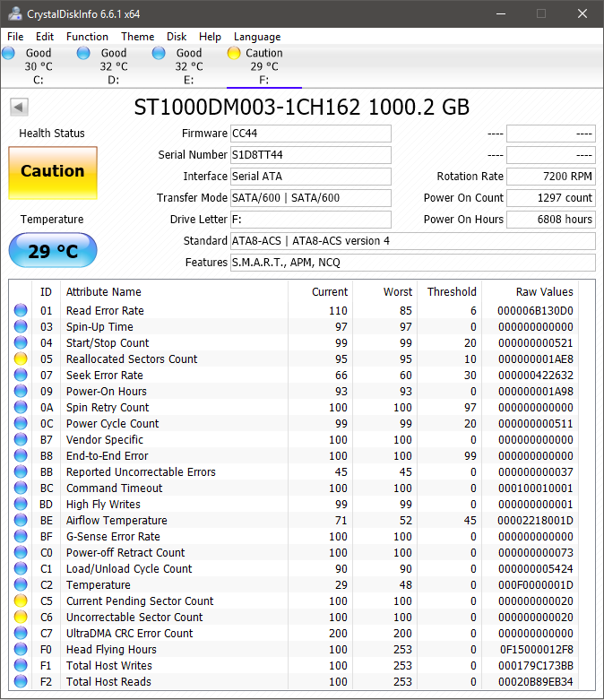Click the status orb for Power-On Hours
The width and height of the screenshot is (604, 700).
[21, 391]
